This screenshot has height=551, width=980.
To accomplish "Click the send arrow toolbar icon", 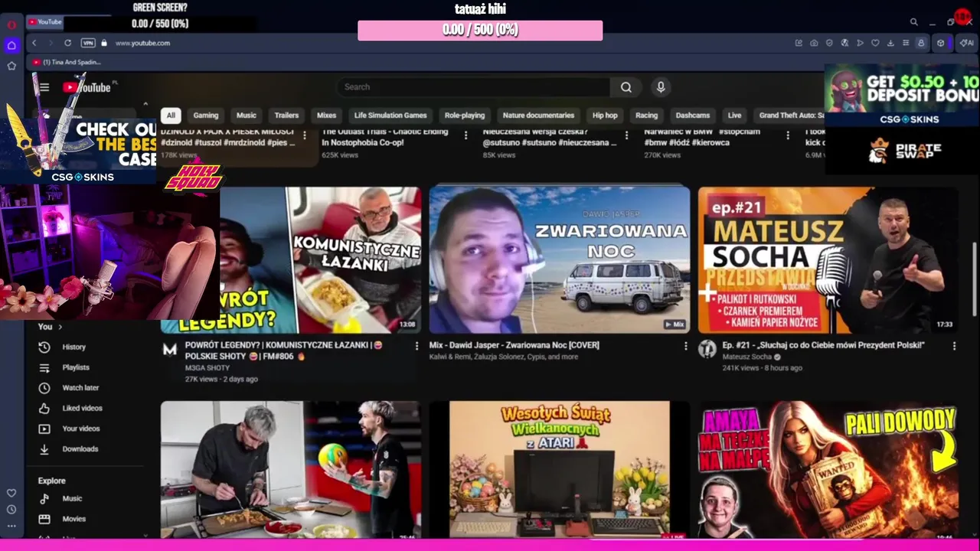I will 860,43.
